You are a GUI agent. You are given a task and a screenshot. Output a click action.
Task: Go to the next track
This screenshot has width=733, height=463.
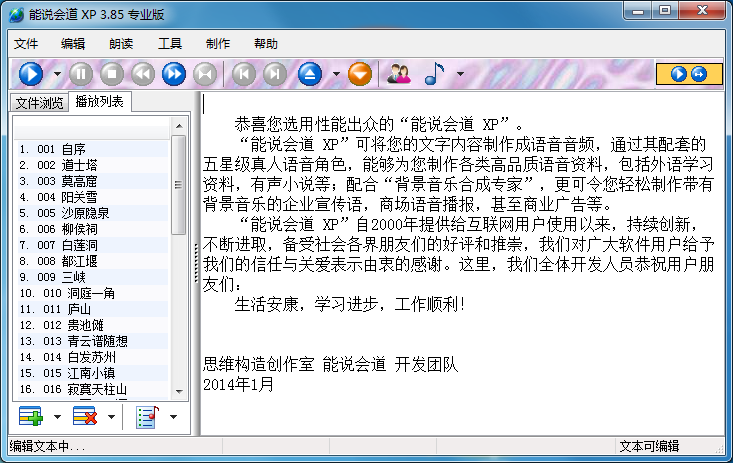275,74
